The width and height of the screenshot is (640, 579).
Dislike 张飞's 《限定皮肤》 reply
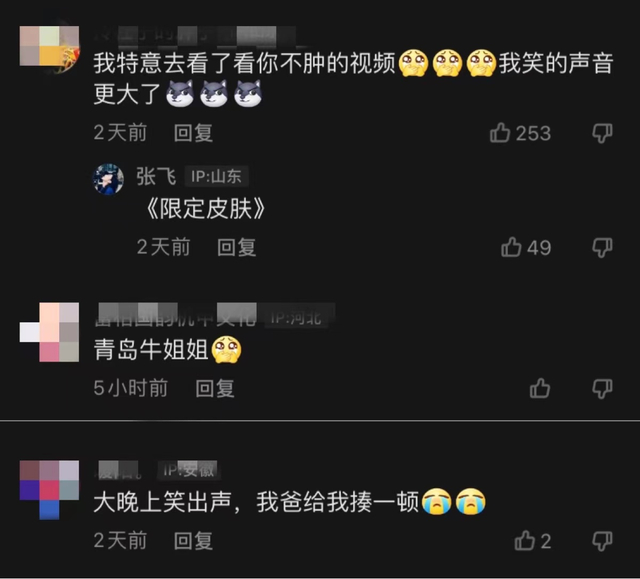click(602, 247)
